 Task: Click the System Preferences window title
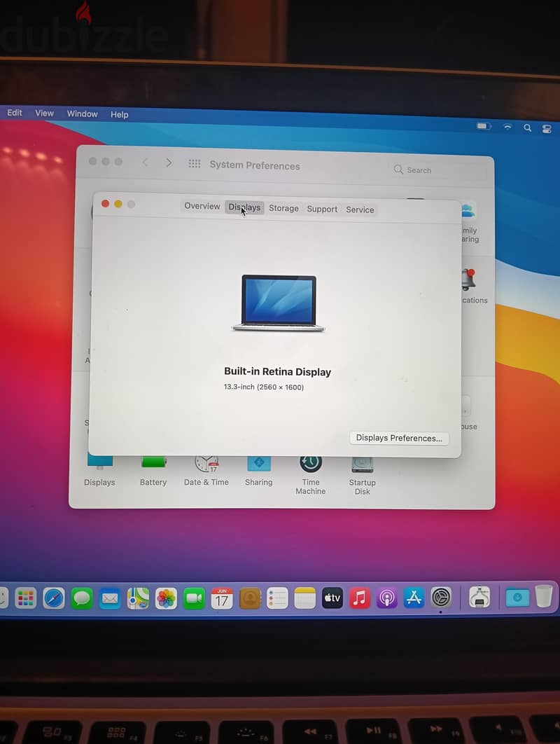click(255, 165)
